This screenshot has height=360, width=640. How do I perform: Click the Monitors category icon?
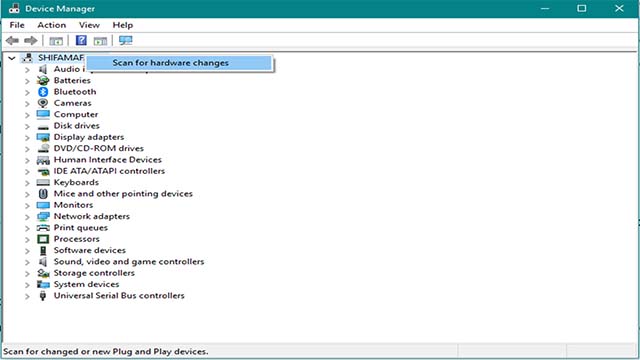pos(43,205)
